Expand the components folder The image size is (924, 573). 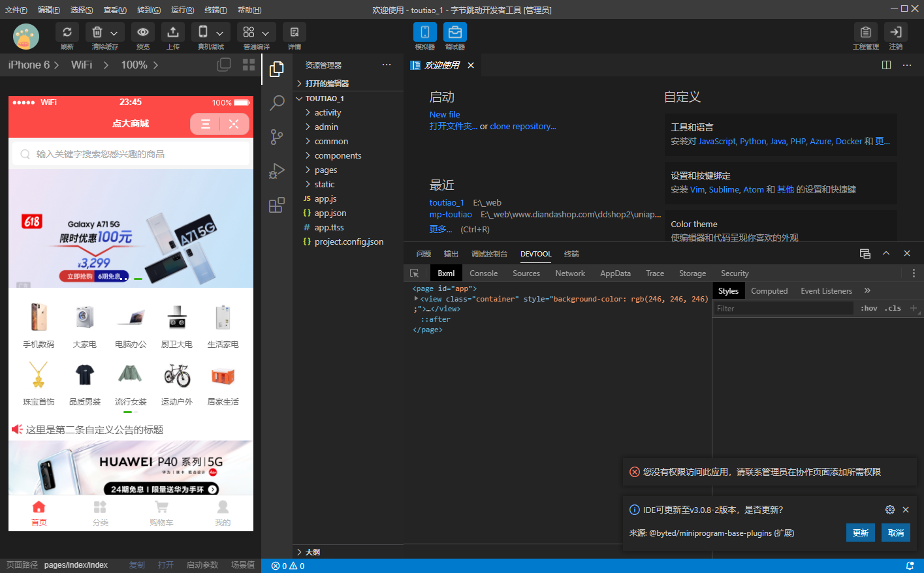[338, 155]
